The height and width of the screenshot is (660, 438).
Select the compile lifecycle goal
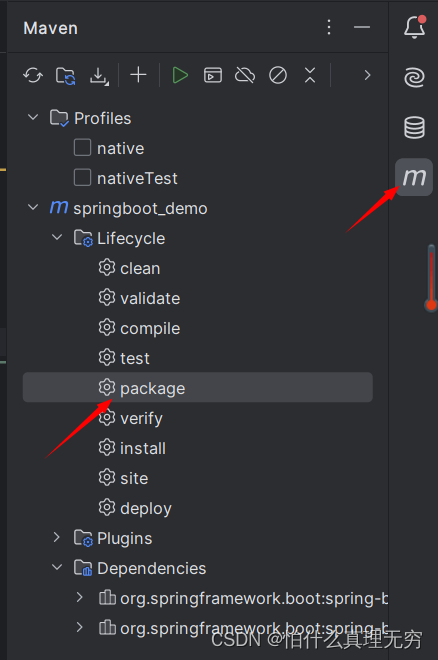pyautogui.click(x=198, y=328)
